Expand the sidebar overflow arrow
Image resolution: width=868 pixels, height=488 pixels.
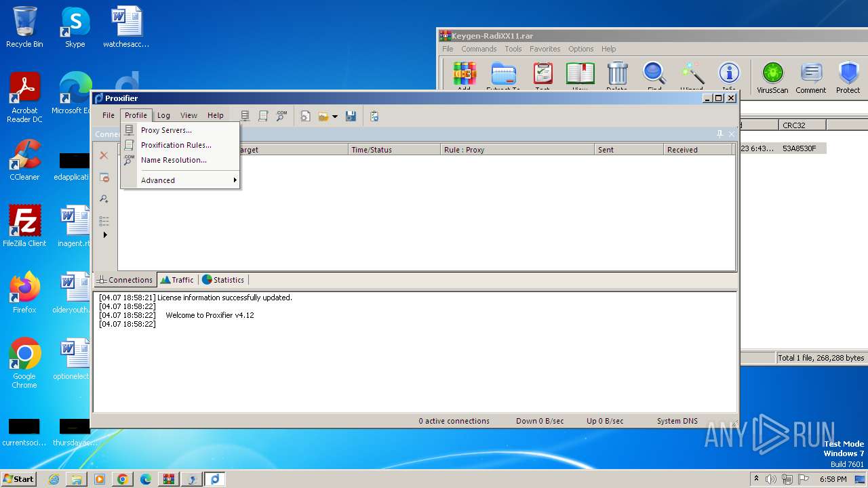[x=104, y=235]
